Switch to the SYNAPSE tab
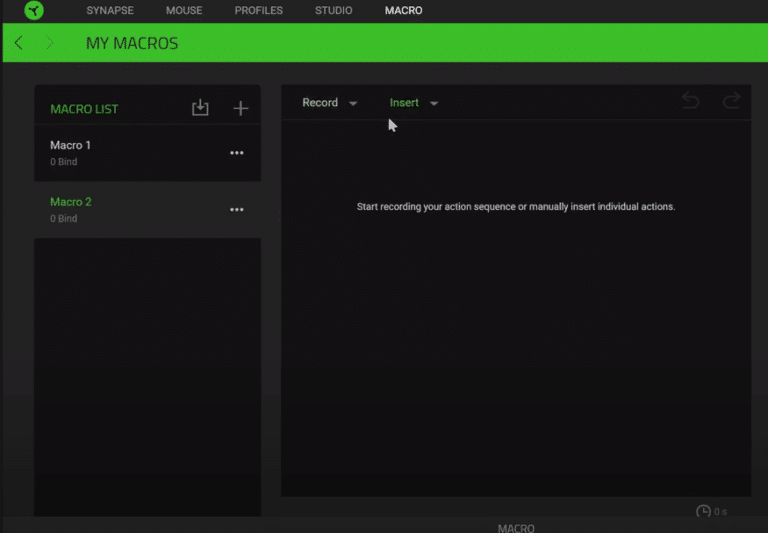The image size is (768, 533). 110,11
